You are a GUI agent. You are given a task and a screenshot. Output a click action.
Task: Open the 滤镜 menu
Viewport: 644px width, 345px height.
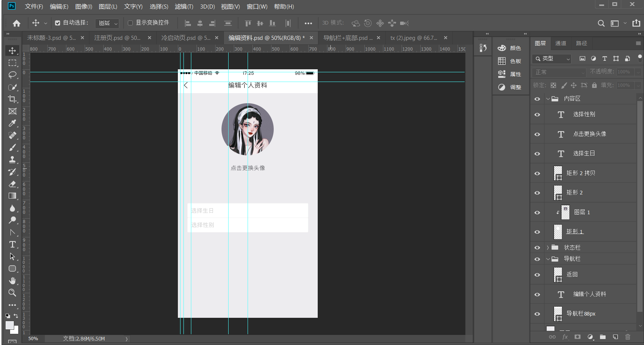[184, 7]
